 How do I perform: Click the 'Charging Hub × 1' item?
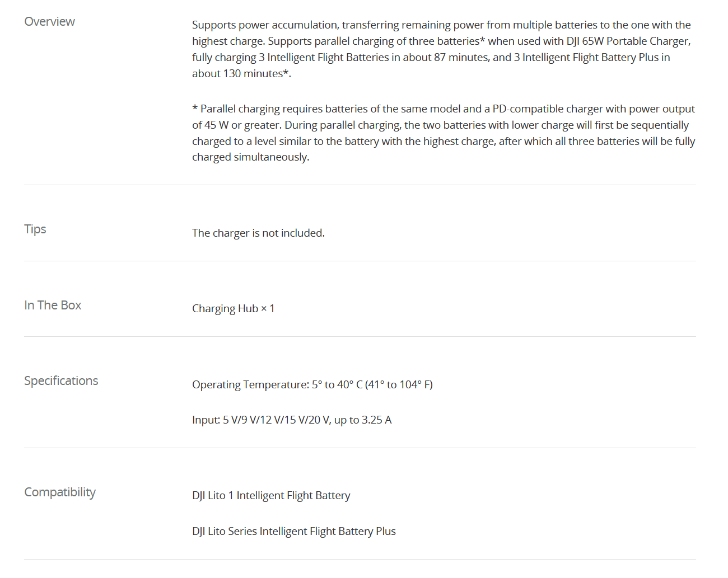(233, 308)
